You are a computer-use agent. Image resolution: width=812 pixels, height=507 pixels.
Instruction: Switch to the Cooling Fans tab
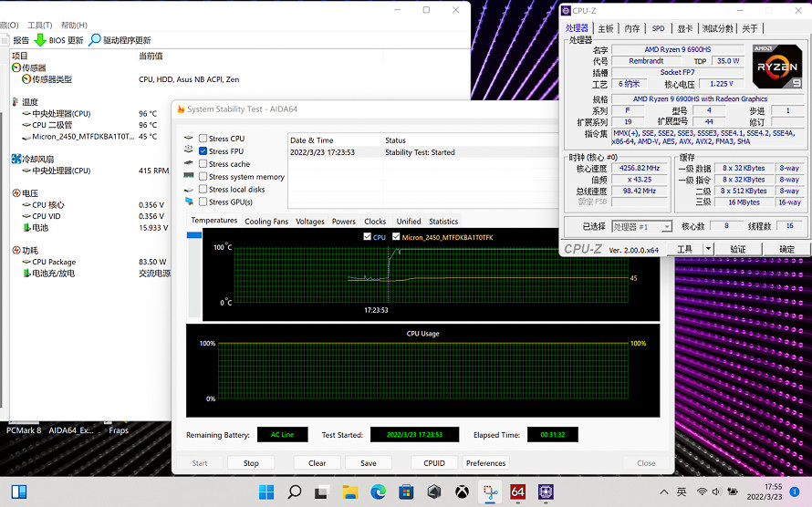(x=265, y=222)
